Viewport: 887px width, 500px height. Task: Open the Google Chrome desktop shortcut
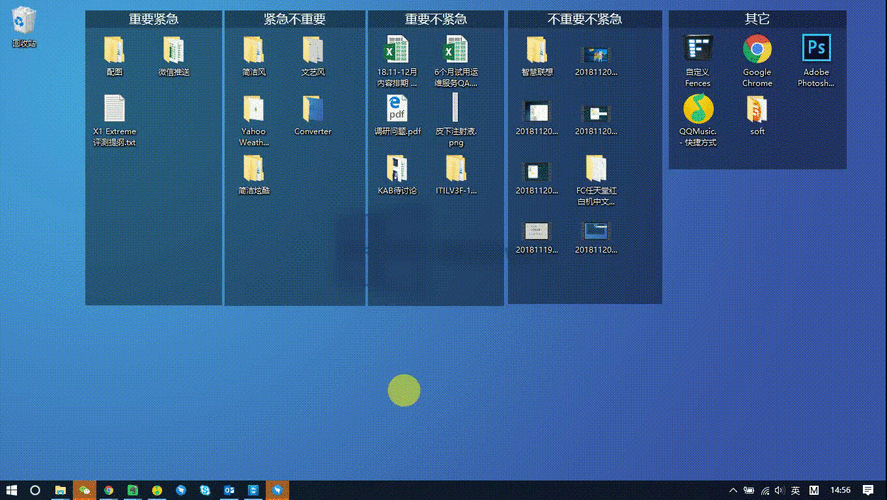[757, 49]
